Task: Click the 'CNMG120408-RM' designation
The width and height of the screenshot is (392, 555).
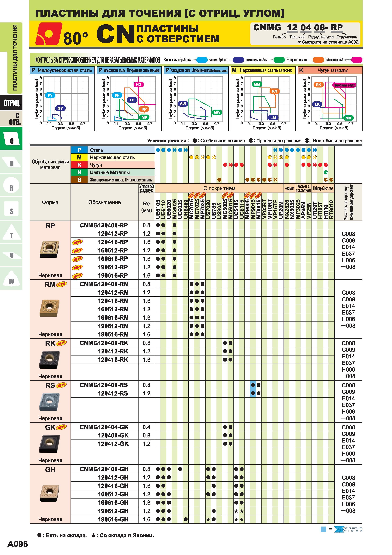Action: (x=104, y=284)
